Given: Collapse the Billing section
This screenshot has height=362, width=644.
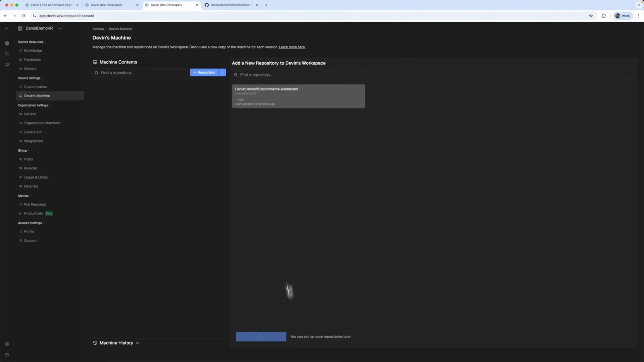Looking at the screenshot, I should (23, 150).
